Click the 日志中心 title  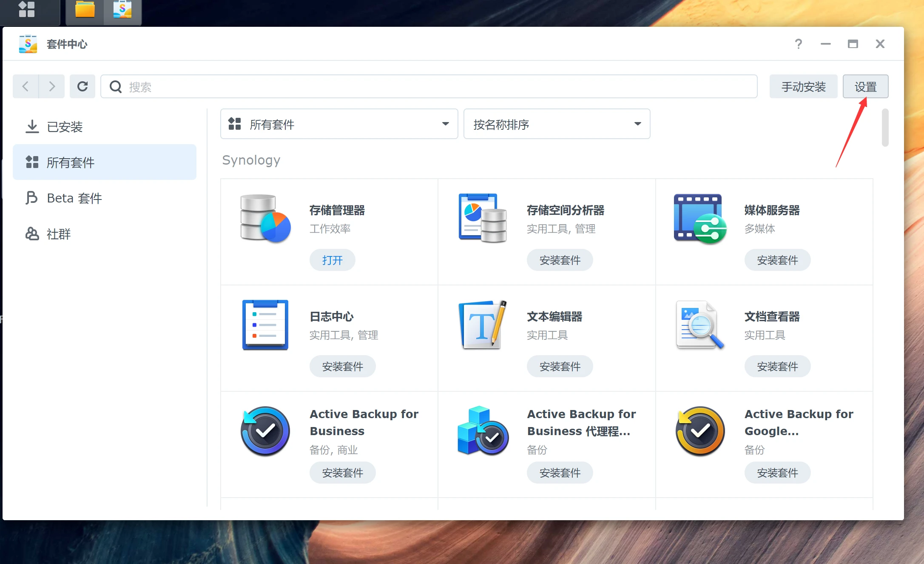[x=332, y=316]
